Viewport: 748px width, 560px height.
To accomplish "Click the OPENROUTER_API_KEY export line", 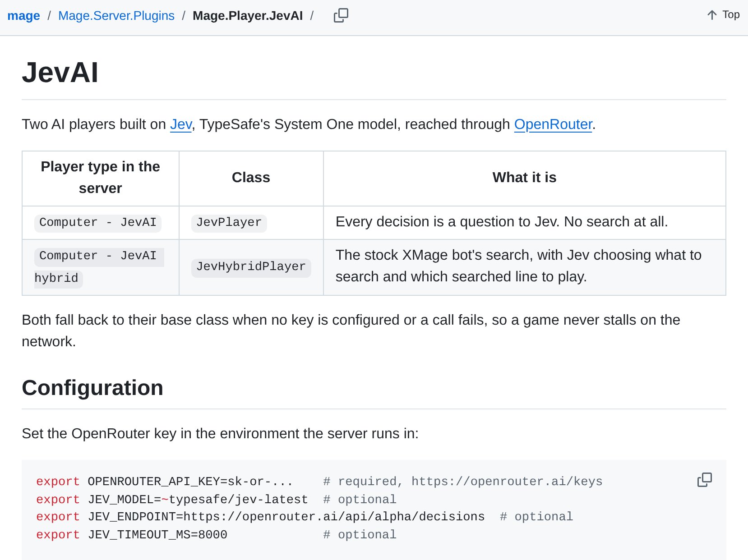I will (319, 482).
